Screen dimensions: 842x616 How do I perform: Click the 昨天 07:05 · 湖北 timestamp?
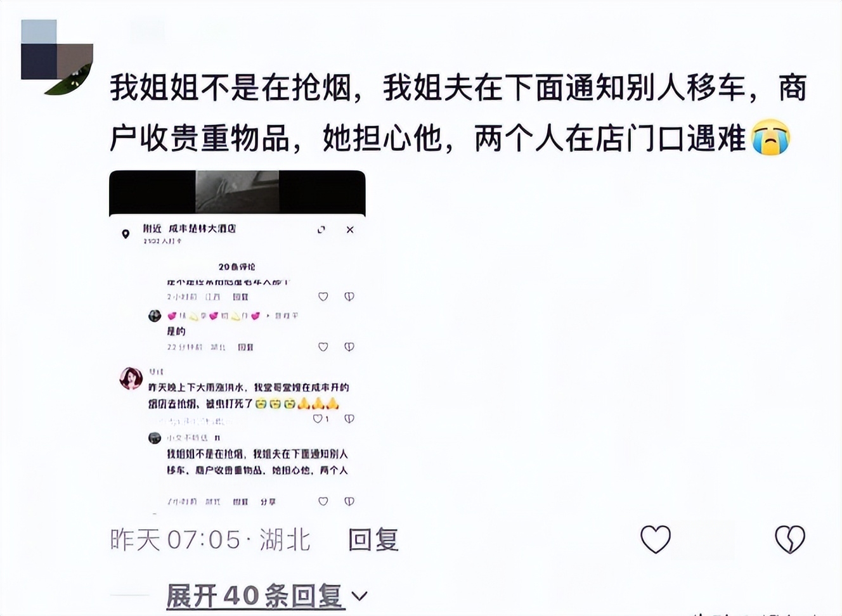[210, 540]
